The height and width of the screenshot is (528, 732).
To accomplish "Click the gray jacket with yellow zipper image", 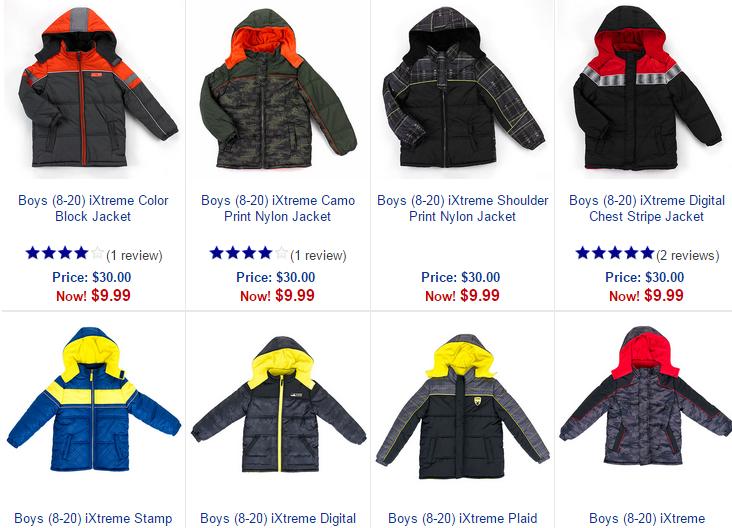I will (x=279, y=404).
